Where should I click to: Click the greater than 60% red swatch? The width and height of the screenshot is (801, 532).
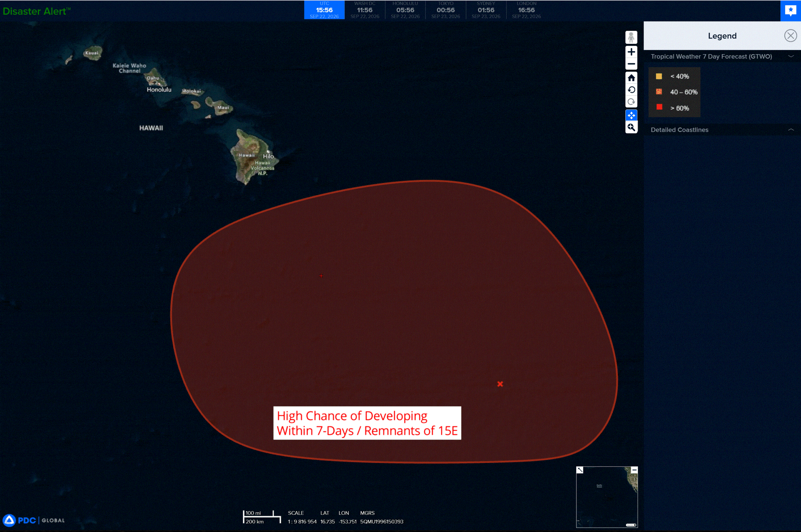click(659, 107)
